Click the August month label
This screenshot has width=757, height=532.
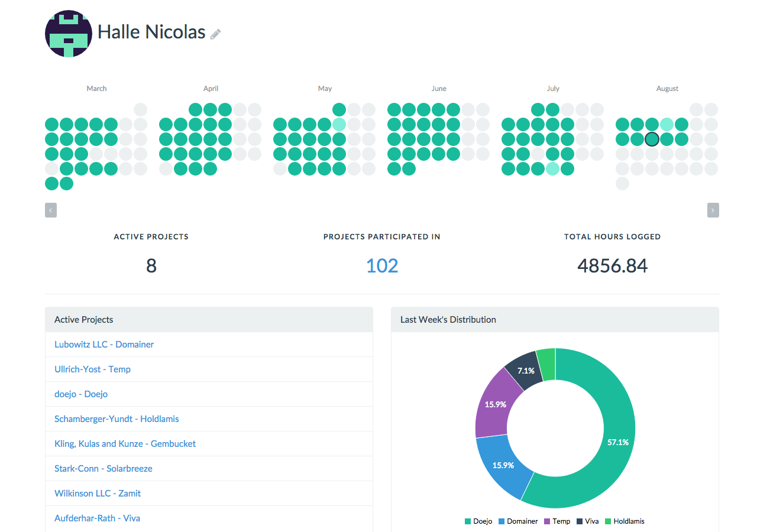point(667,89)
